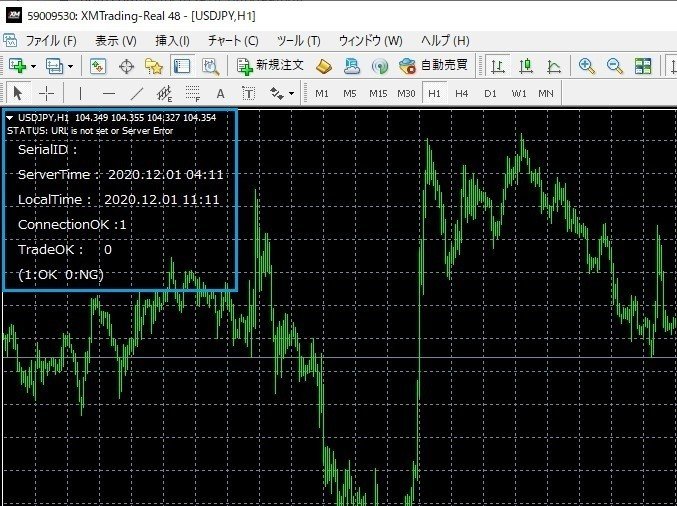Click the (1:OK 0:NG) legend text
The width and height of the screenshot is (677, 506).
61,275
